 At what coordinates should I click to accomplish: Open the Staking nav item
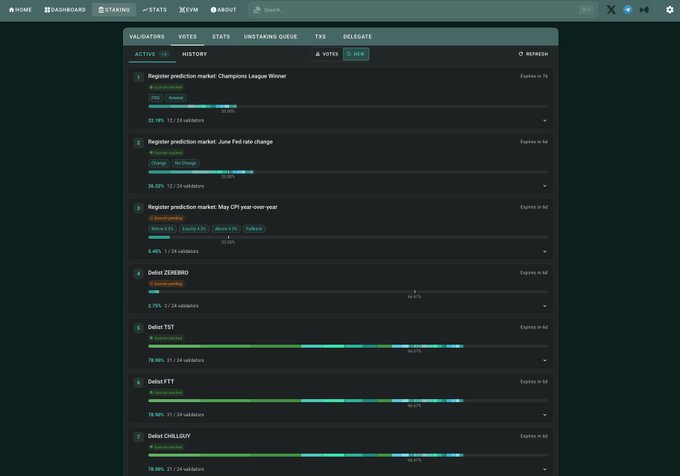tap(114, 10)
